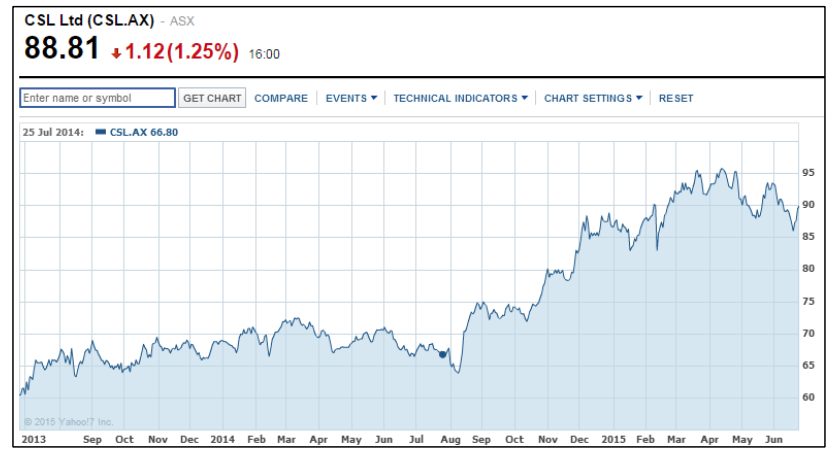
Task: Click the 25 Jul 2014 data point marker
Action: (442, 354)
